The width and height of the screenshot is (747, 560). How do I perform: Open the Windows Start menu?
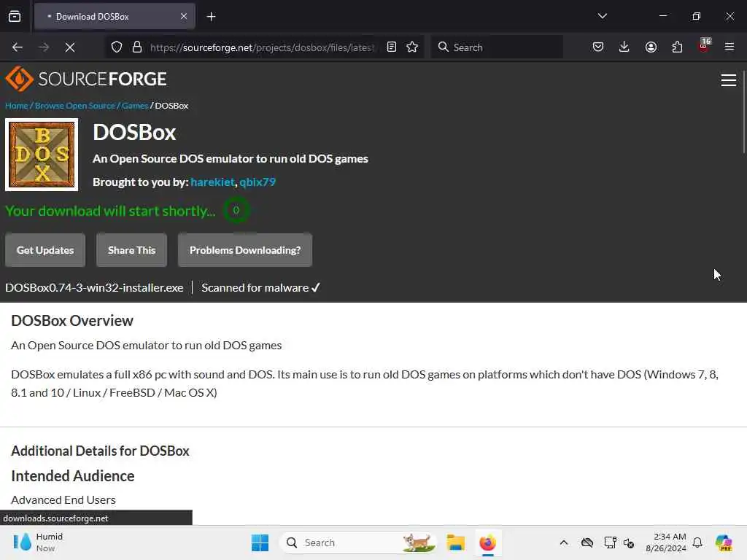(260, 542)
